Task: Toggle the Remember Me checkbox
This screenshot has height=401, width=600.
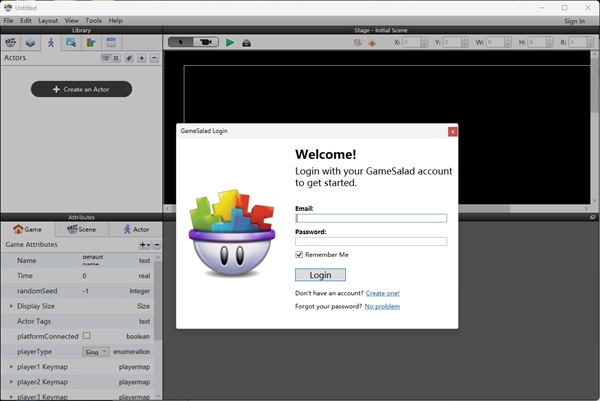Action: (299, 255)
